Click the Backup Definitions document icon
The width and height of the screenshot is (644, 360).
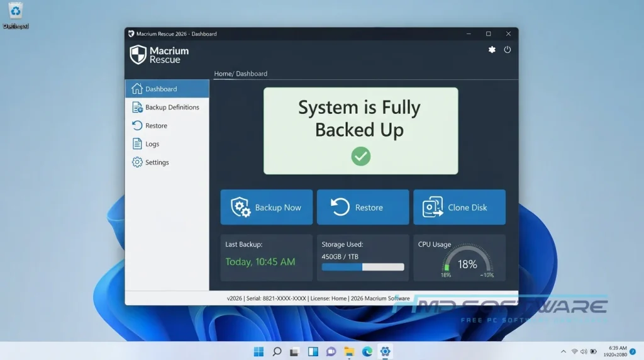[x=137, y=107]
